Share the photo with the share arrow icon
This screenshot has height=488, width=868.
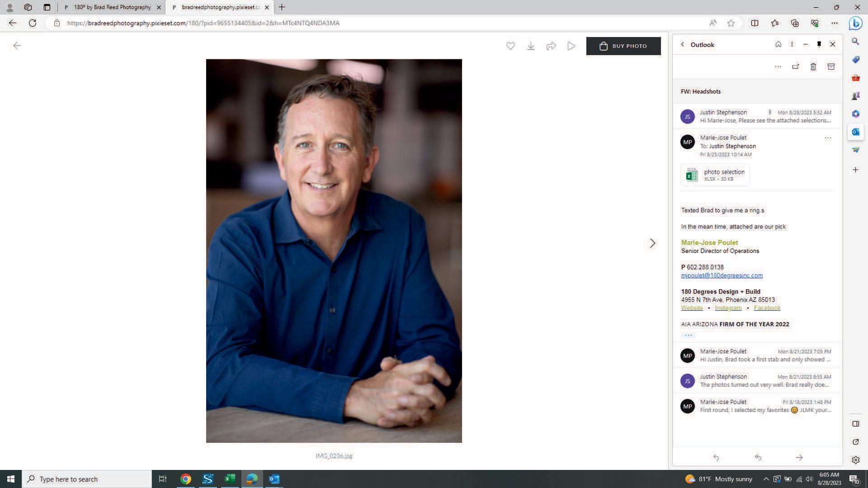pyautogui.click(x=551, y=46)
